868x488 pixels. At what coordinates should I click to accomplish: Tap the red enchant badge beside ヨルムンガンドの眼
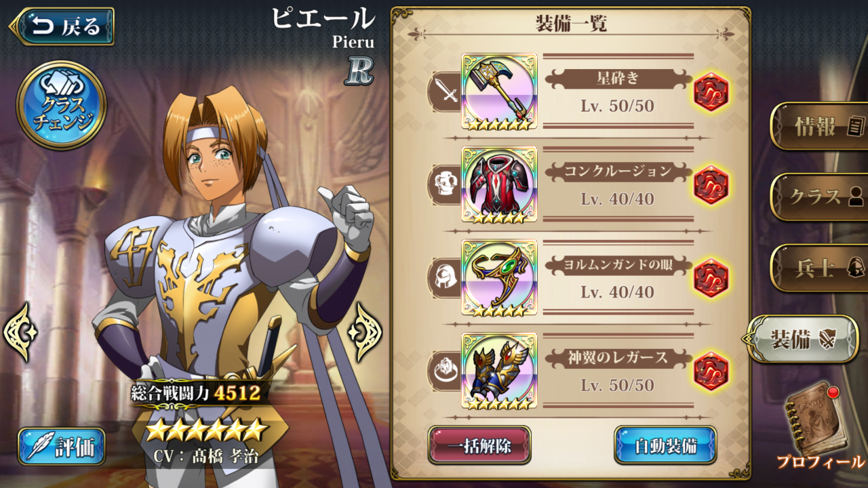pyautogui.click(x=711, y=278)
